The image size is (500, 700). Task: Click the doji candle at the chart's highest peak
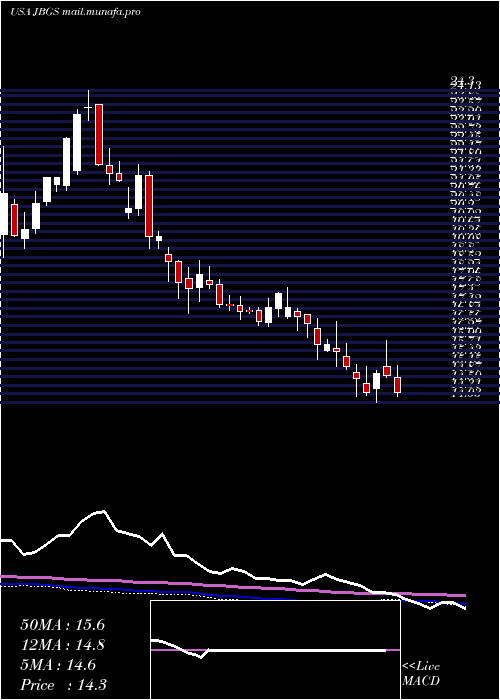tap(88, 107)
